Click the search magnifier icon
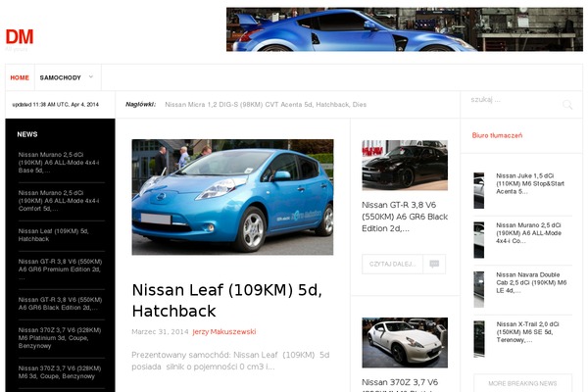588x392 pixels. tap(567, 105)
